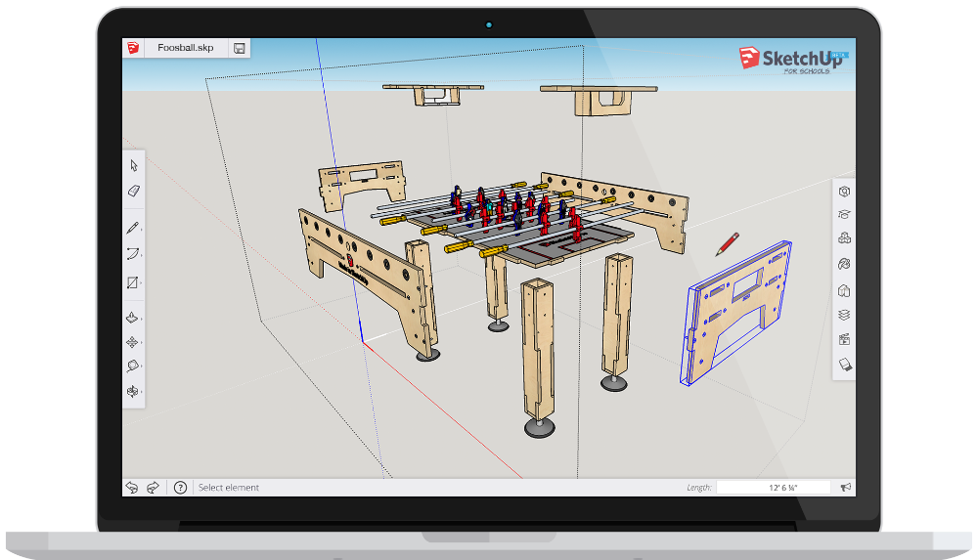978x560 pixels.
Task: Activate the Orbit tool
Action: click(132, 391)
